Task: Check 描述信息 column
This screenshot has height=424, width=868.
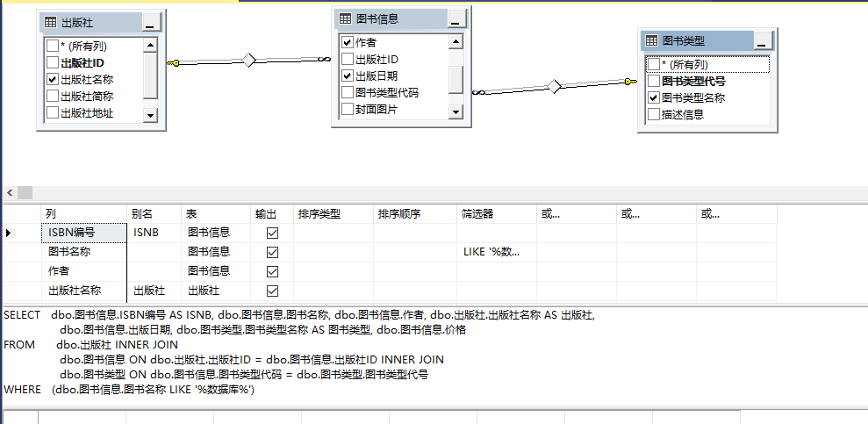Action: click(654, 115)
